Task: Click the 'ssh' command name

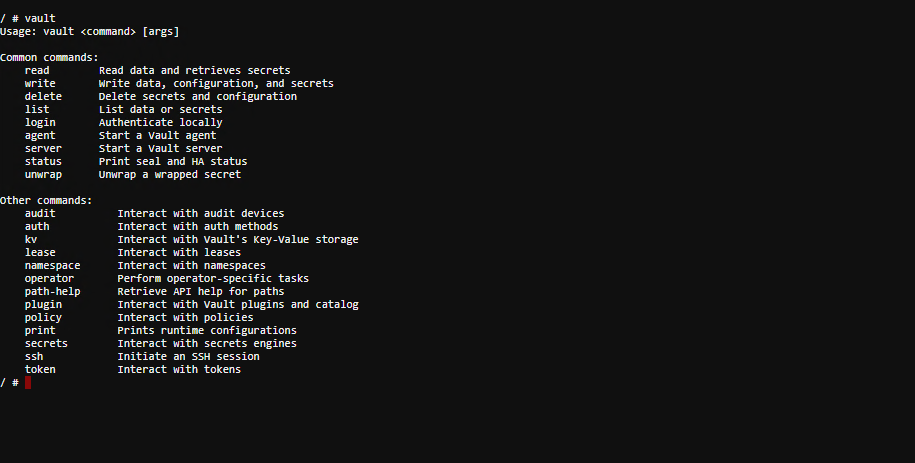Action: coord(34,357)
